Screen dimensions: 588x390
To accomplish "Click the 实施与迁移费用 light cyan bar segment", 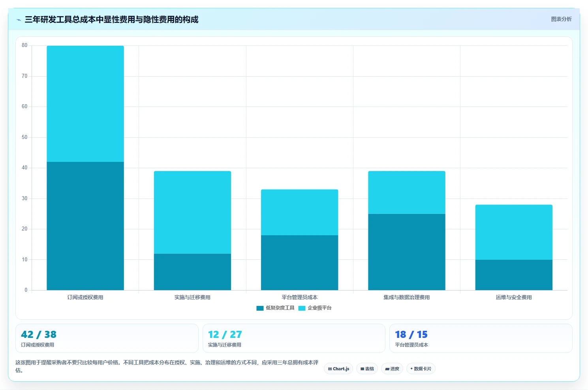I will point(192,212).
